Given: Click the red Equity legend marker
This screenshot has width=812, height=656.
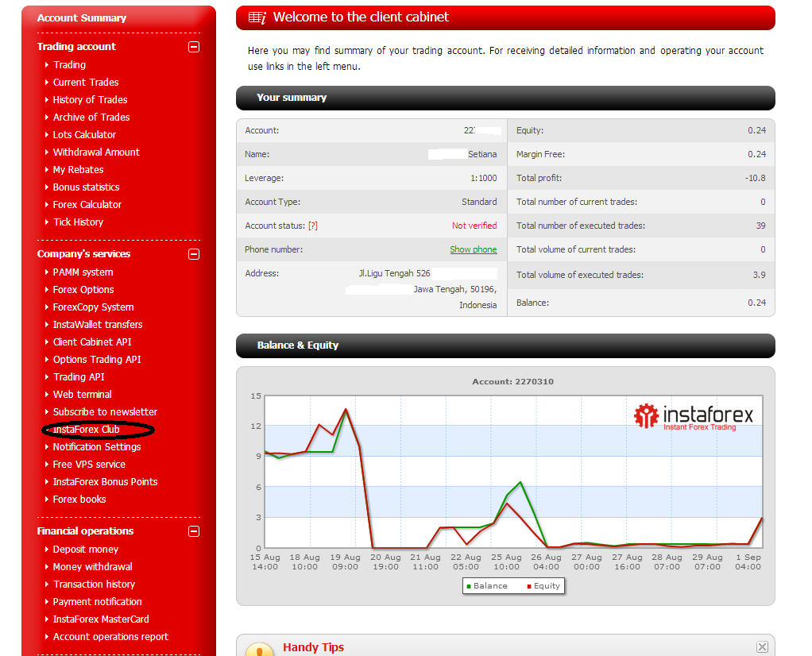Looking at the screenshot, I should click(x=529, y=586).
